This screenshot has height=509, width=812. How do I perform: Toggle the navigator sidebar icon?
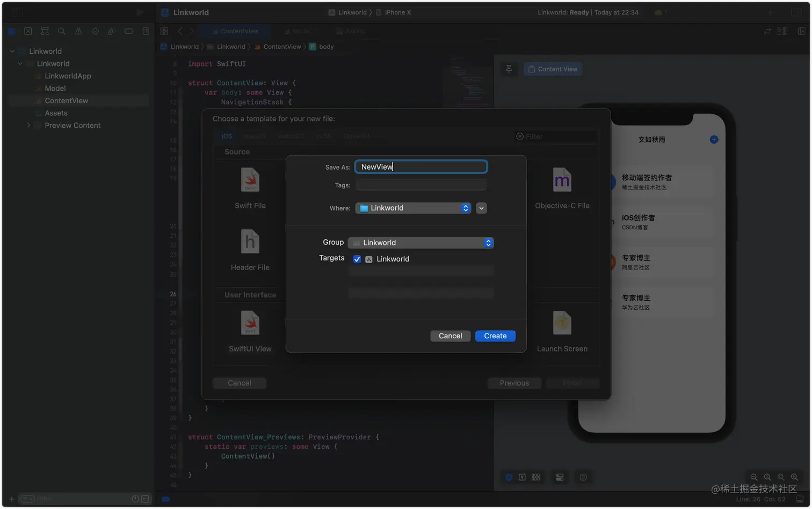click(x=18, y=12)
